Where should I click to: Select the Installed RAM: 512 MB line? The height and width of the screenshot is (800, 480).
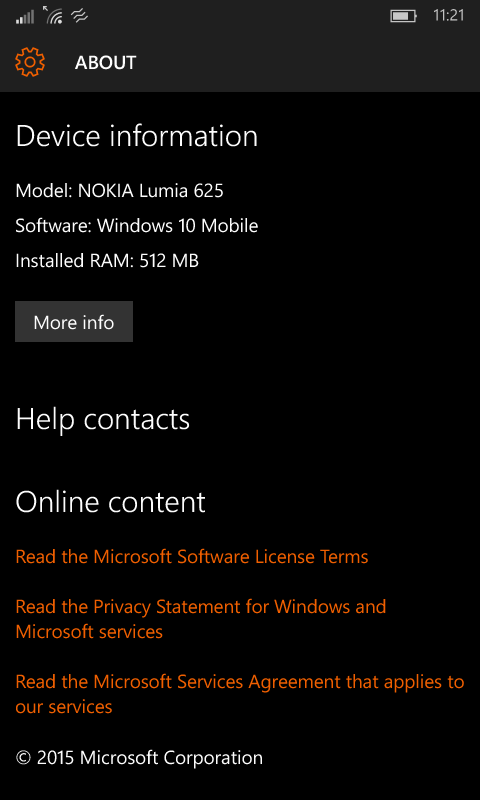pos(107,261)
